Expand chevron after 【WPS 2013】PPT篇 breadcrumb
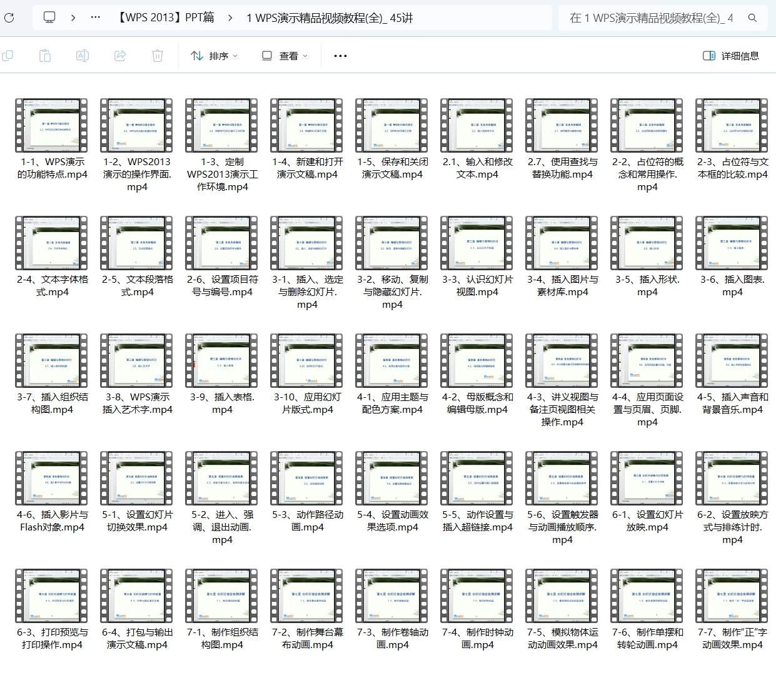The width and height of the screenshot is (776, 700). coord(230,18)
